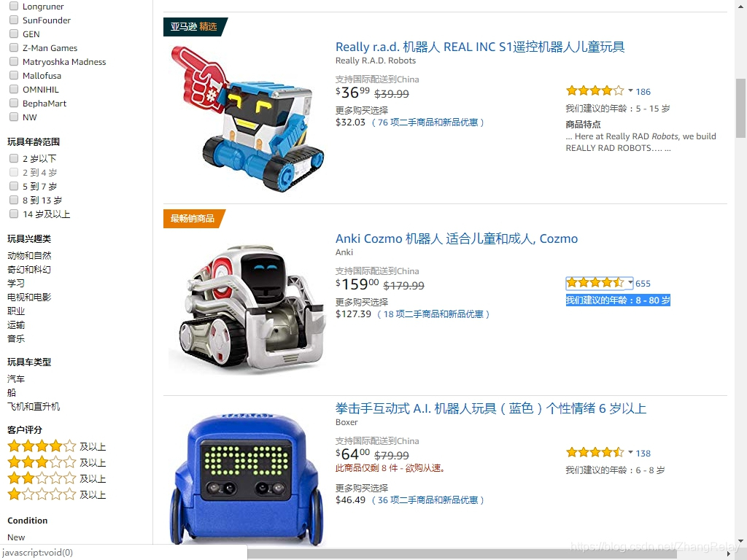Click the 最畅销商品 bestseller badge

click(193, 219)
